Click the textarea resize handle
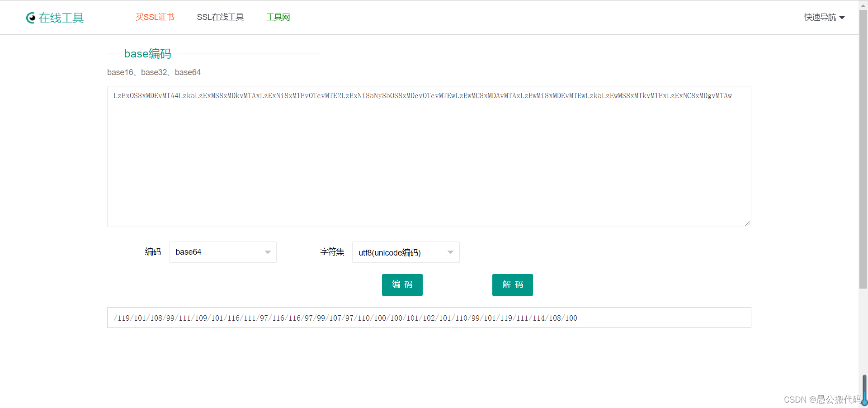This screenshot has height=408, width=868. click(x=747, y=223)
